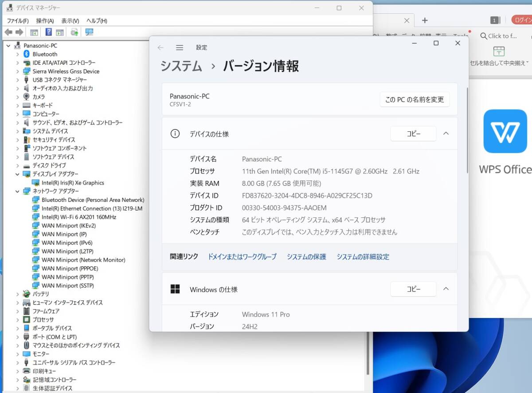Click the back arrow in the Settings window

160,47
